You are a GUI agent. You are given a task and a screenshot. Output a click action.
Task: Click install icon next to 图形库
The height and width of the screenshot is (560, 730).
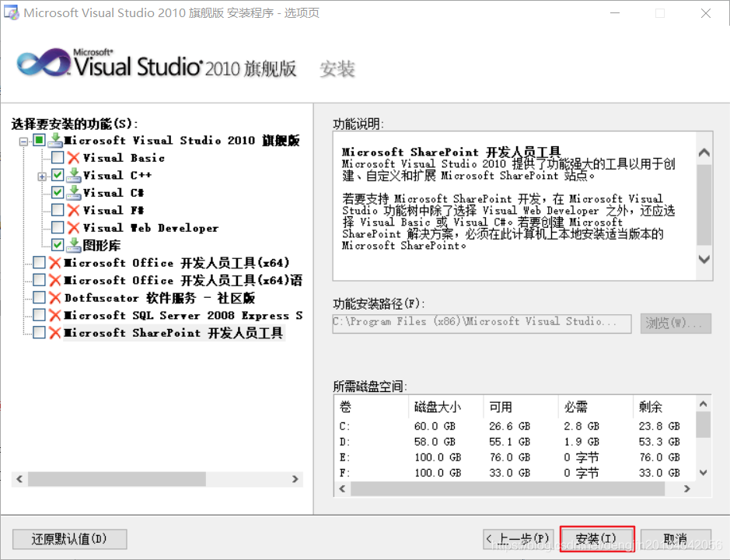74,245
